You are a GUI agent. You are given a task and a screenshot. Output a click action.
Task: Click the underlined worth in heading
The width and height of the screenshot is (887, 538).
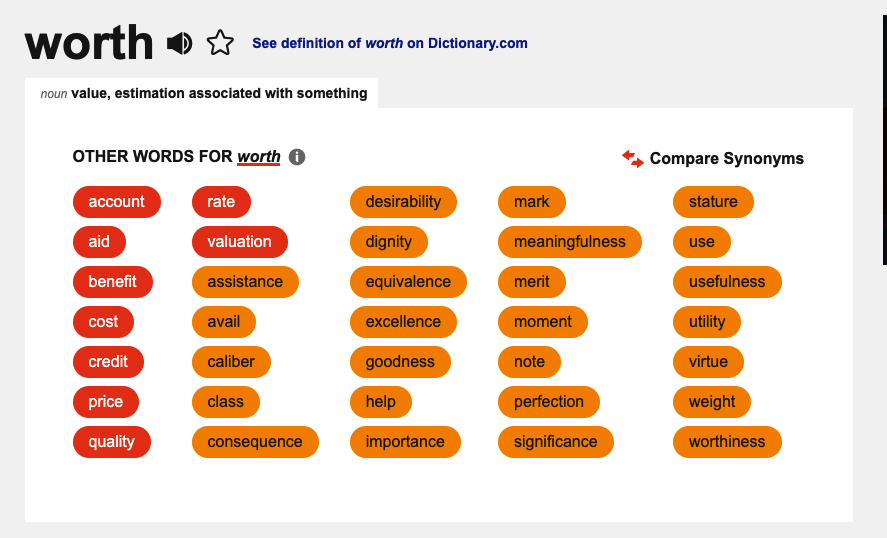pyautogui.click(x=259, y=157)
